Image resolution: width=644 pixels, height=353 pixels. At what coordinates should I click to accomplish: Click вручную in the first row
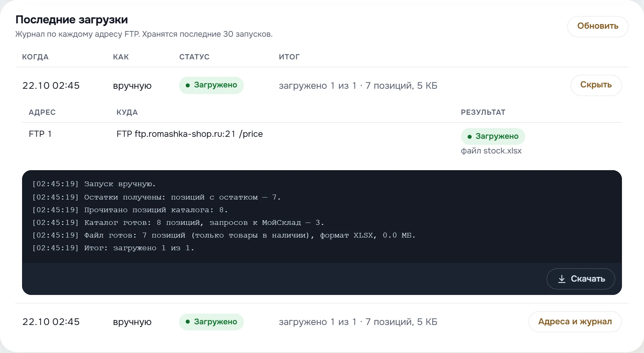pyautogui.click(x=132, y=86)
